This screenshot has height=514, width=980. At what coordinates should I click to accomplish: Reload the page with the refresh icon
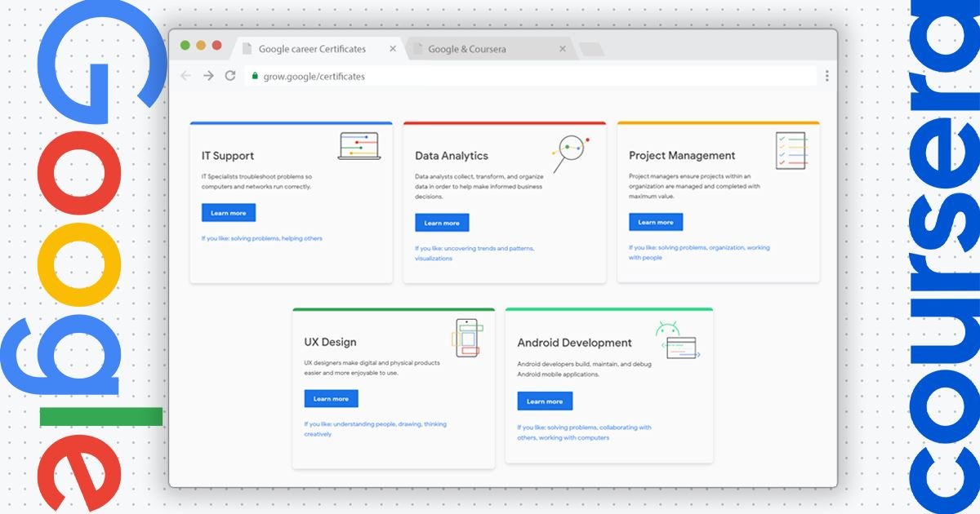tap(230, 76)
